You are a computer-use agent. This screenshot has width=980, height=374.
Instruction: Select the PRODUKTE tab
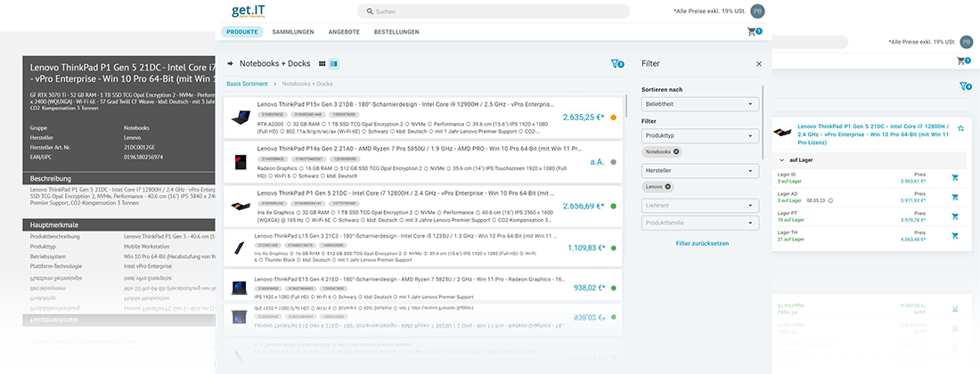click(x=241, y=32)
